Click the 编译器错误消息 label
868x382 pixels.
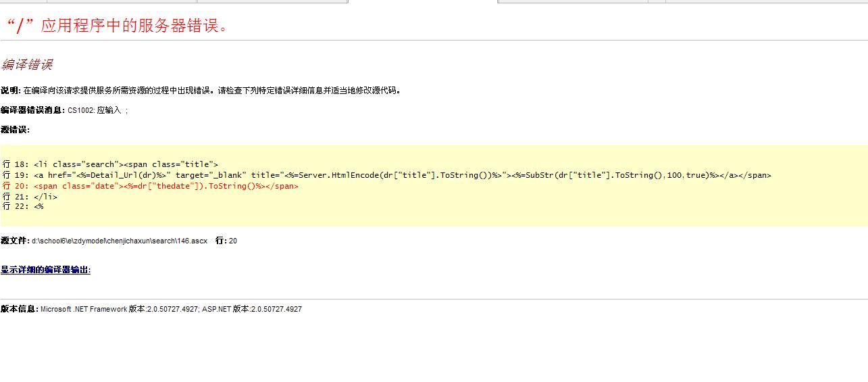point(32,110)
